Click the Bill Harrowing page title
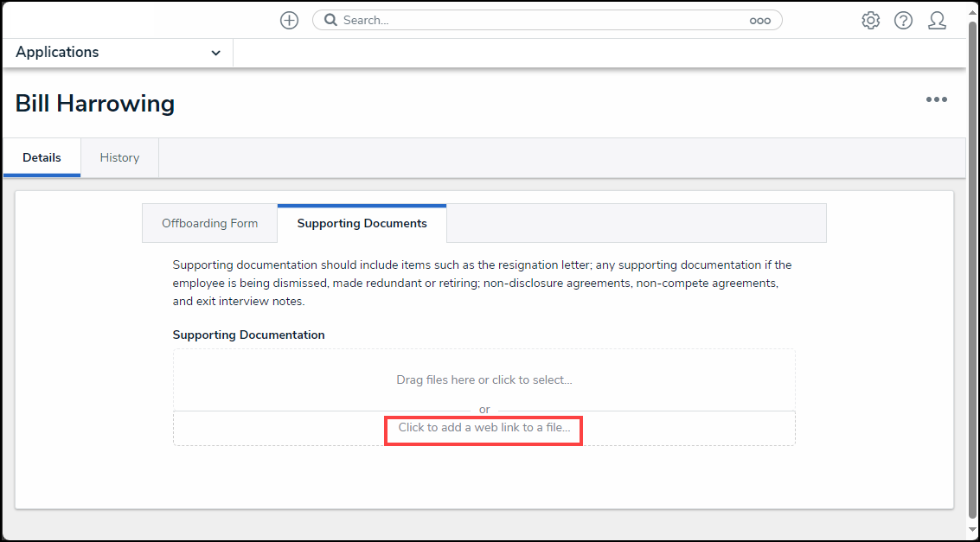The height and width of the screenshot is (542, 980). pyautogui.click(x=95, y=104)
